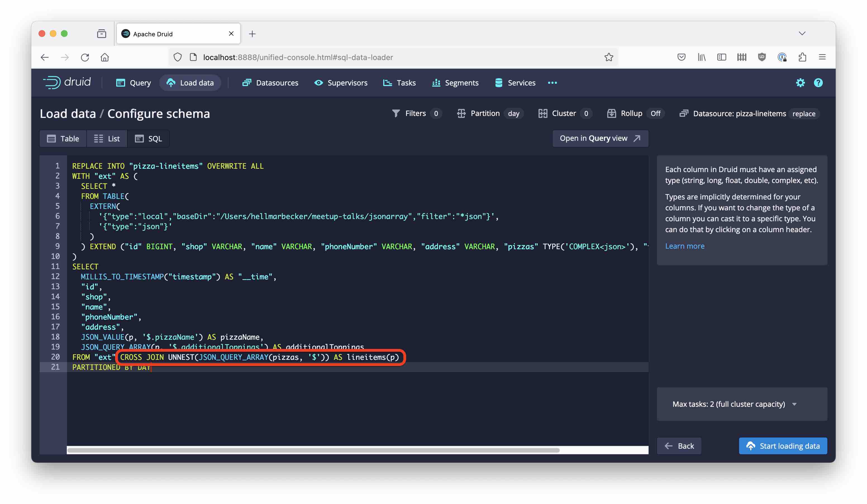
Task: Open the Druid console settings gear
Action: (x=801, y=83)
